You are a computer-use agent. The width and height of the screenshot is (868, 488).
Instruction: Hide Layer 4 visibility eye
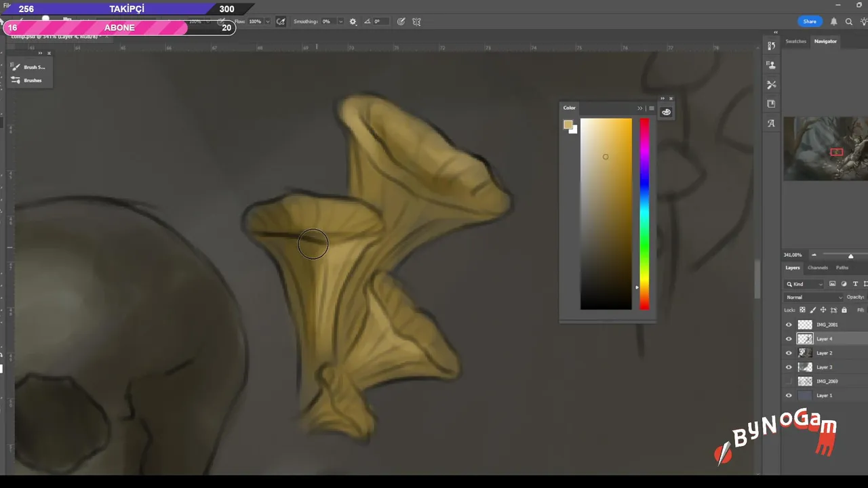[x=789, y=339]
